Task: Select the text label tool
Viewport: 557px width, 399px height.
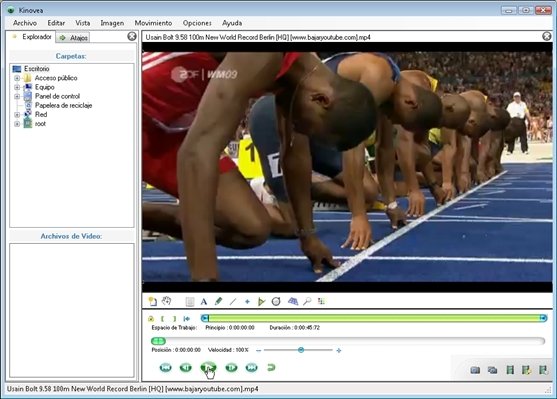Action: click(204, 302)
